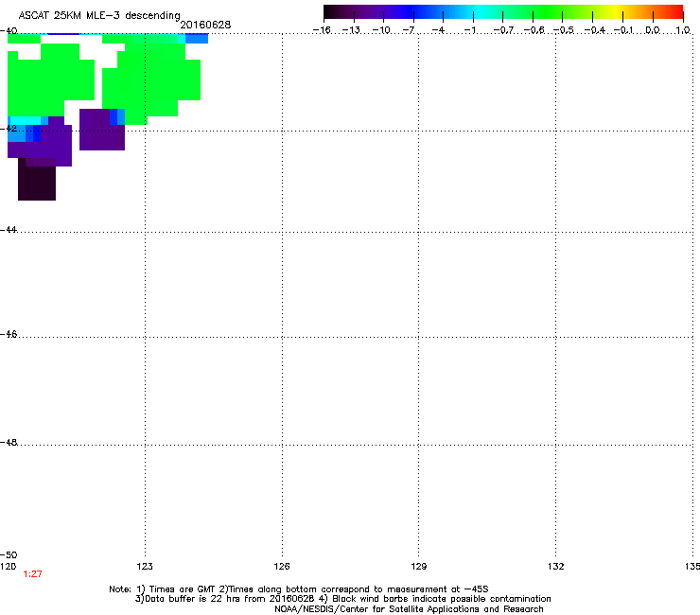The width and height of the screenshot is (700, 615).
Task: Click the color scale bar gradient
Action: coord(503,12)
